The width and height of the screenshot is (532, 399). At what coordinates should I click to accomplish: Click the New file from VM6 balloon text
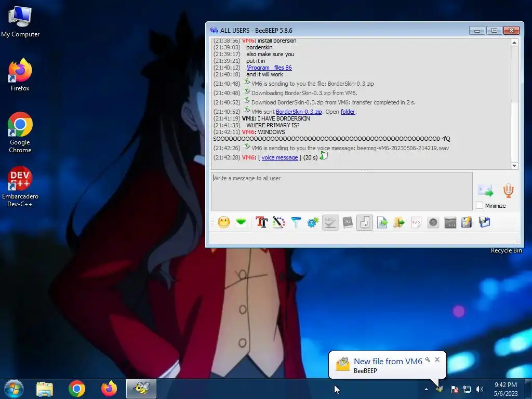(x=388, y=362)
